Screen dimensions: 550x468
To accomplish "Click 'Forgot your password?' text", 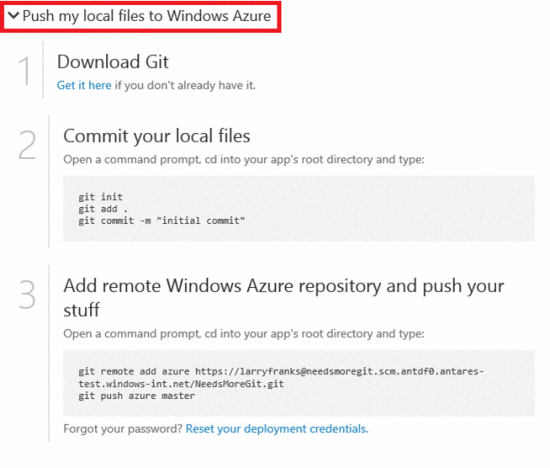I will 123,429.
